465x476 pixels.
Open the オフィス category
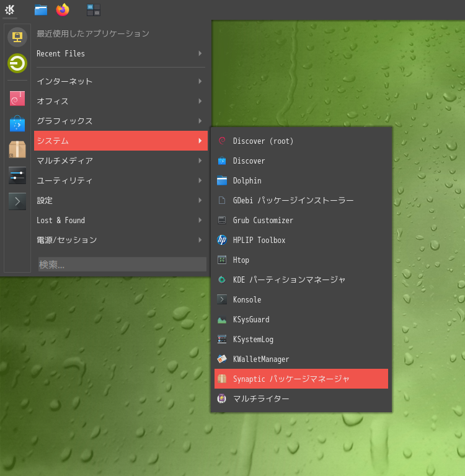pos(120,101)
